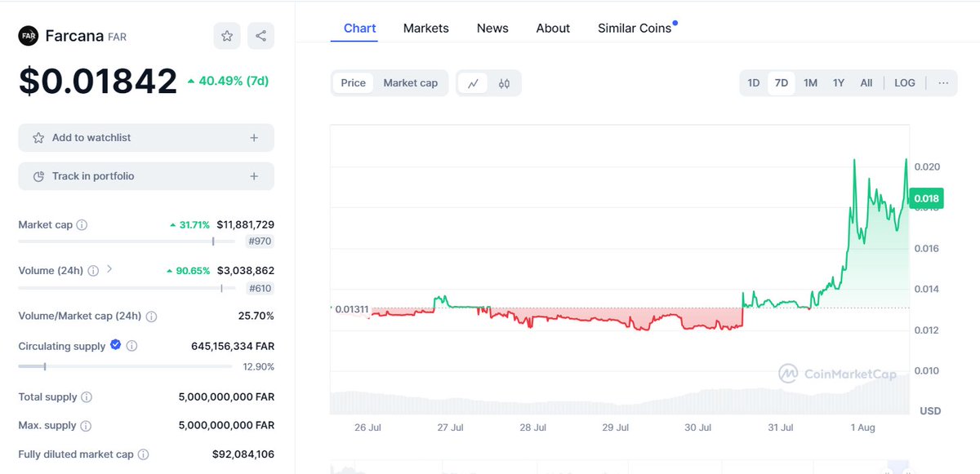Open Total supply info icon

[87, 397]
